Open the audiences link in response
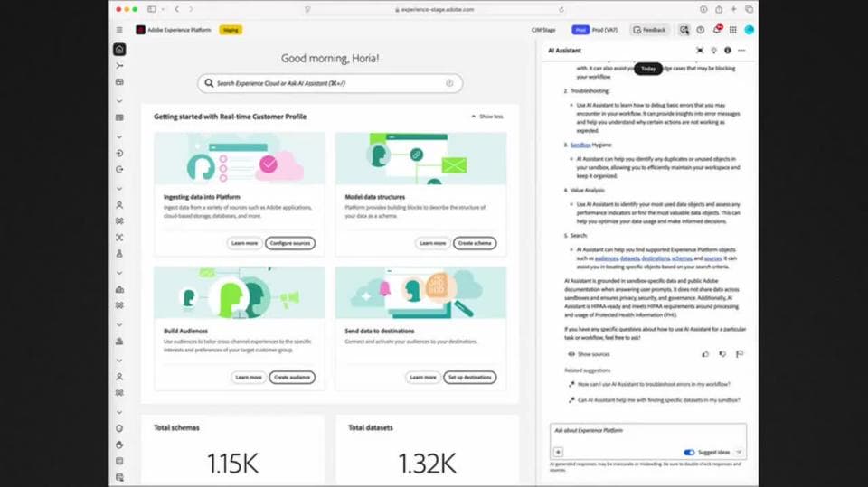 tap(606, 258)
